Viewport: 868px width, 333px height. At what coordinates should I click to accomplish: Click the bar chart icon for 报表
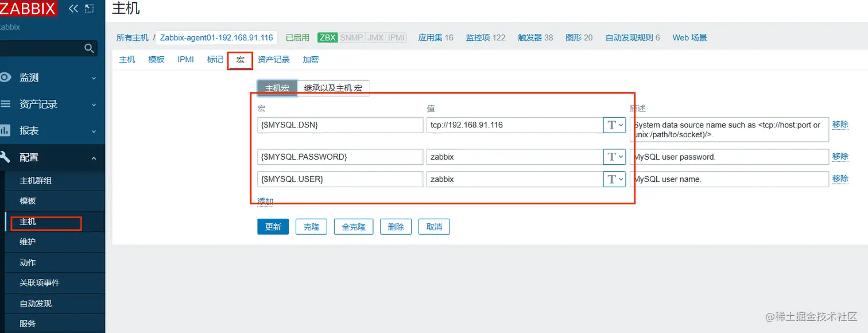point(5,130)
